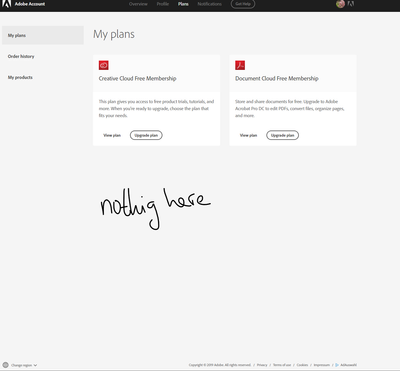Select My plans in sidebar
The image size is (400, 371).
(x=43, y=35)
